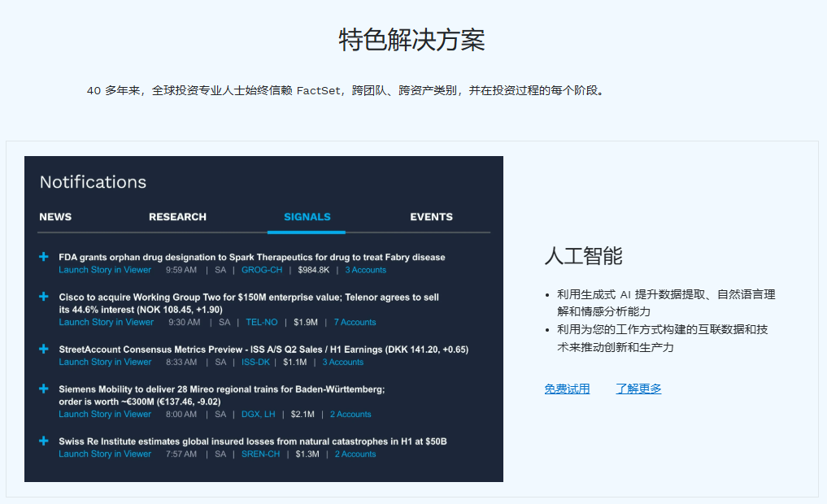This screenshot has width=827, height=504.
Task: Open the 了解更多 link
Action: pos(638,389)
